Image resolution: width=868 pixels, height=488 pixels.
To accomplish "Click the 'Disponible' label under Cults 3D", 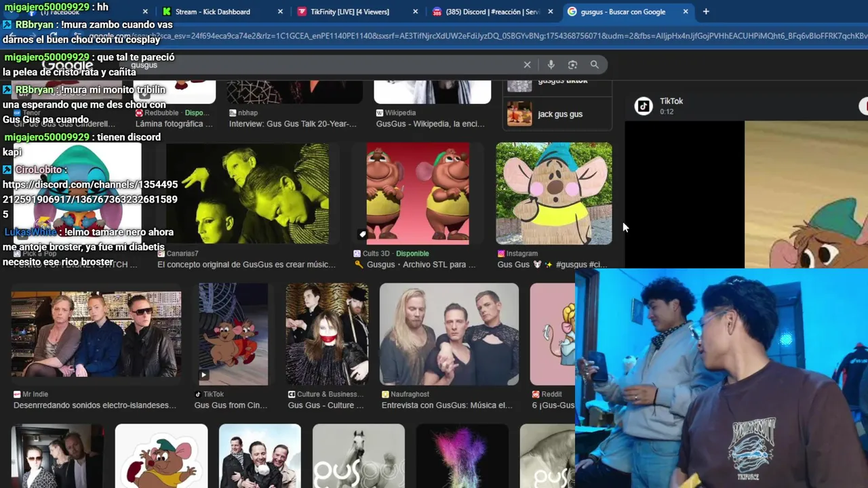I will tap(412, 253).
